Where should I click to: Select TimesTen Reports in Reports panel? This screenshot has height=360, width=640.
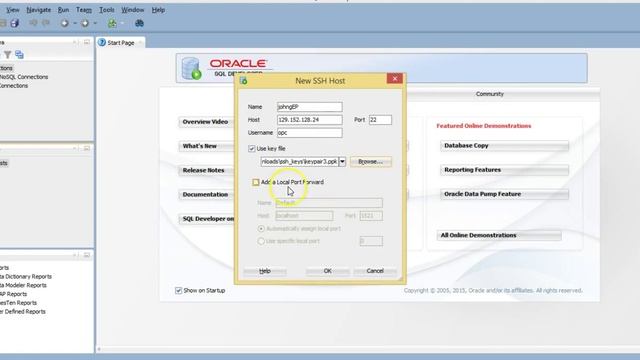click(x=18, y=303)
